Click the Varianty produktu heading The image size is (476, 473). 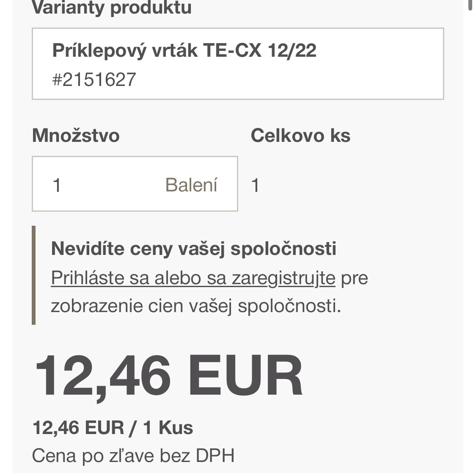112,8
